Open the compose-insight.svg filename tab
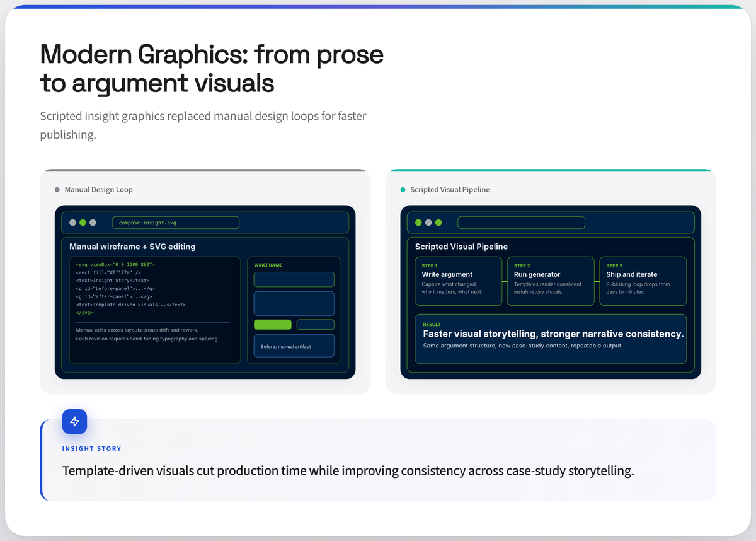Screen dimensions: 756x541 (176, 223)
